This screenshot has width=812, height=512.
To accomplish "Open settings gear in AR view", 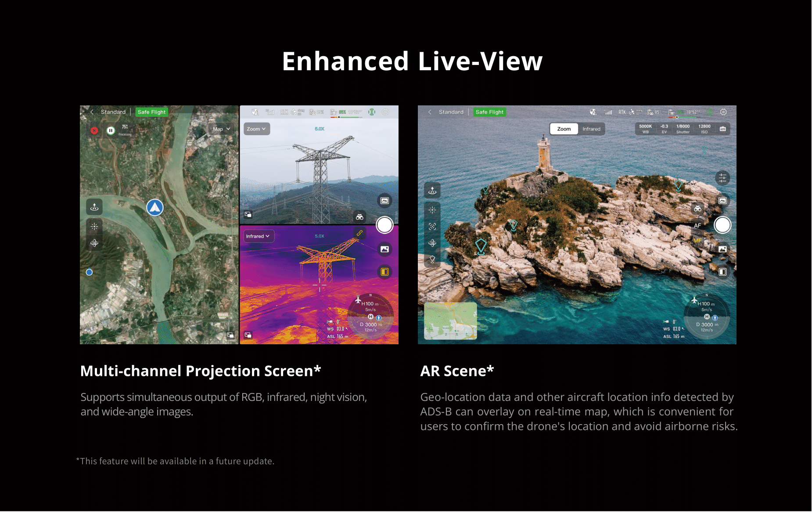I will [x=723, y=112].
